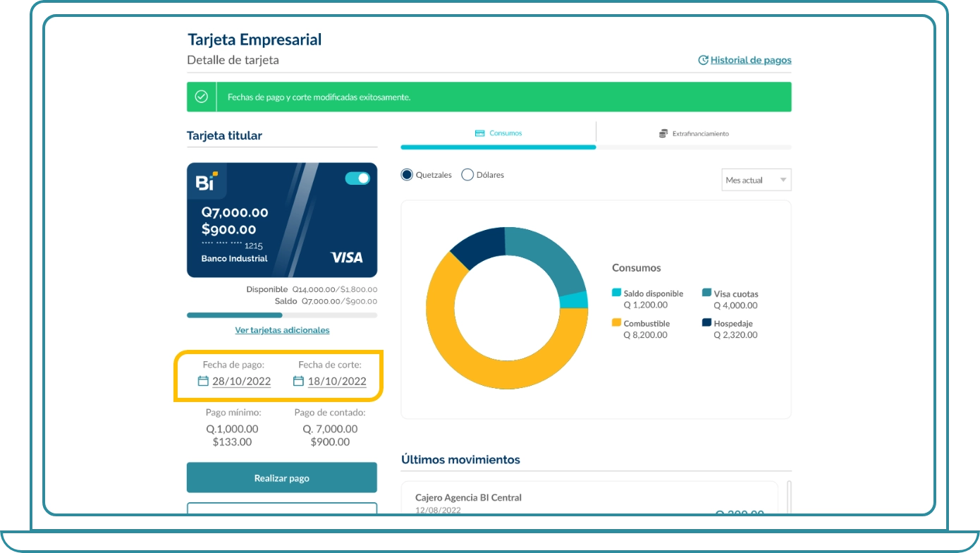The height and width of the screenshot is (553, 980).
Task: Click the calendar icon beside 18/10/2022
Action: coord(298,381)
